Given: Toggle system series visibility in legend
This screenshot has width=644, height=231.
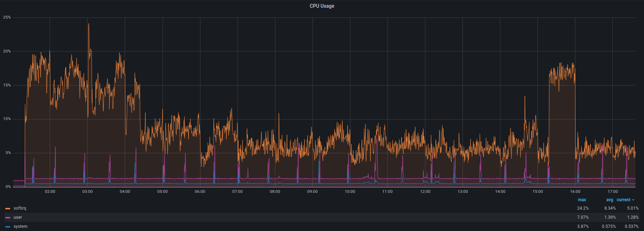Looking at the screenshot, I should point(20,226).
